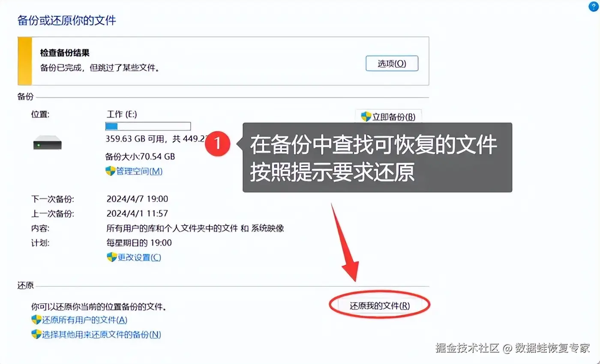Choose 选择其他用来还原文件的备份(N) link

[102, 334]
